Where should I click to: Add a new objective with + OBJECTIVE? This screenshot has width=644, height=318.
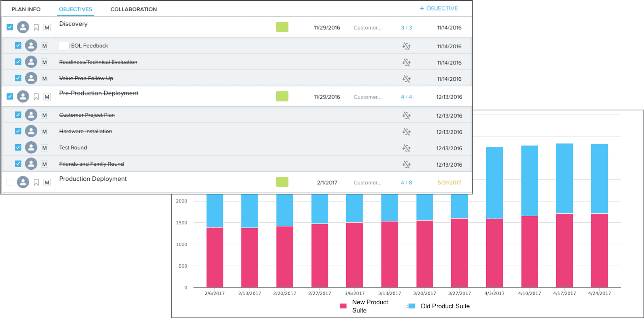(x=439, y=8)
